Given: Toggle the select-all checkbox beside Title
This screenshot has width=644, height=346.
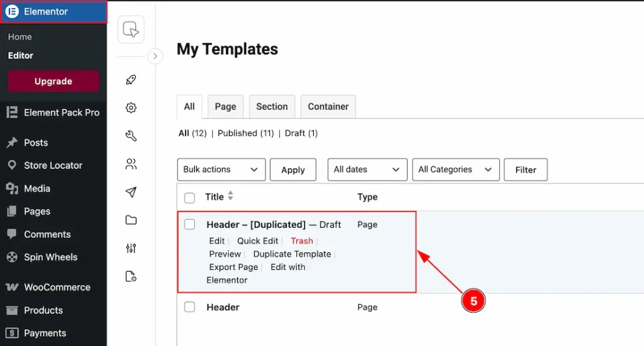Looking at the screenshot, I should point(189,198).
